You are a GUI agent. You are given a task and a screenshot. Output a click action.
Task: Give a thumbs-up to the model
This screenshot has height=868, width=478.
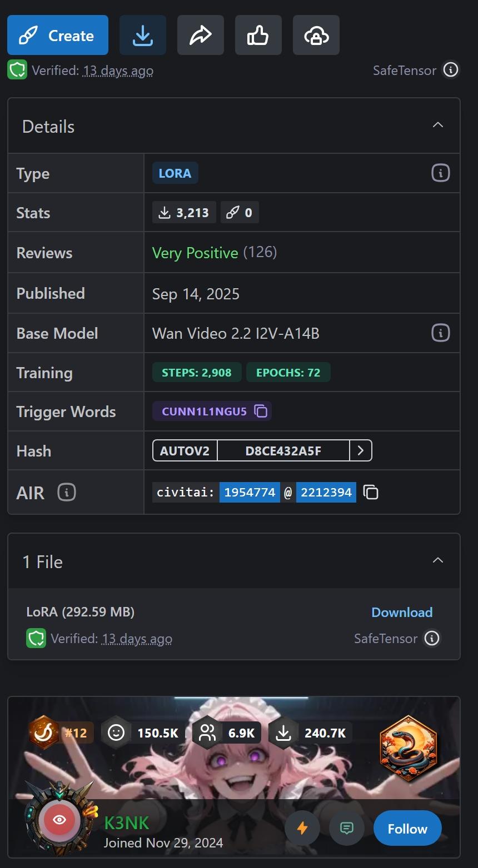[258, 35]
